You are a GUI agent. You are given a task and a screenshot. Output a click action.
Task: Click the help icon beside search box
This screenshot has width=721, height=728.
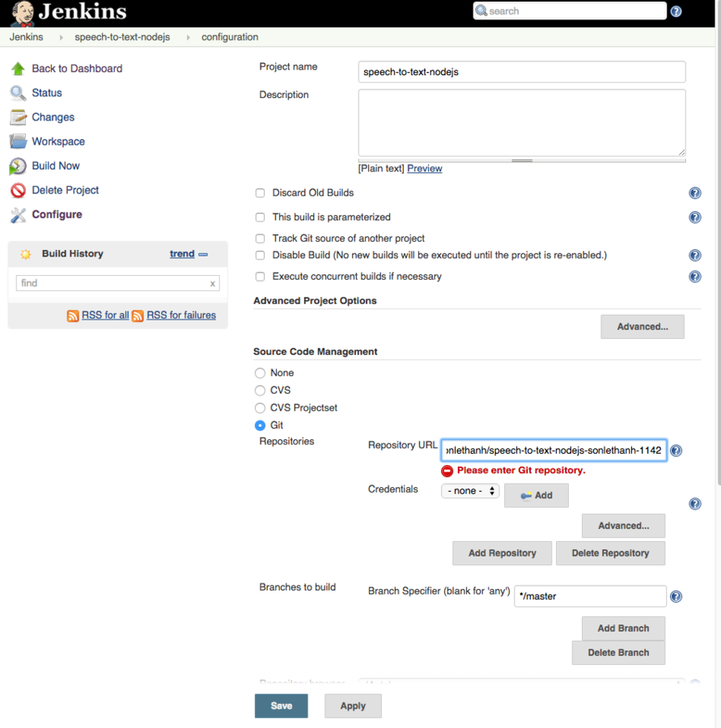[x=676, y=11]
